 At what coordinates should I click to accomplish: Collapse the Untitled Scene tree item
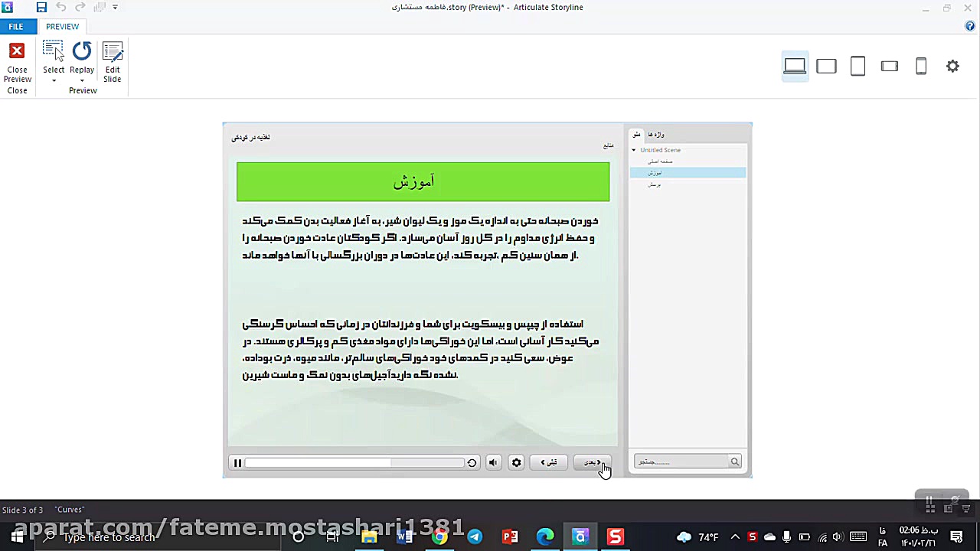point(634,150)
